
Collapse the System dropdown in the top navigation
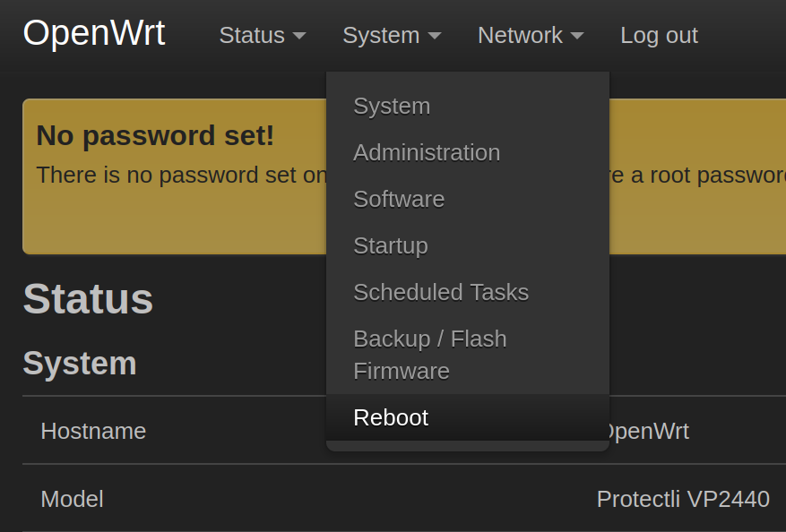tap(391, 36)
